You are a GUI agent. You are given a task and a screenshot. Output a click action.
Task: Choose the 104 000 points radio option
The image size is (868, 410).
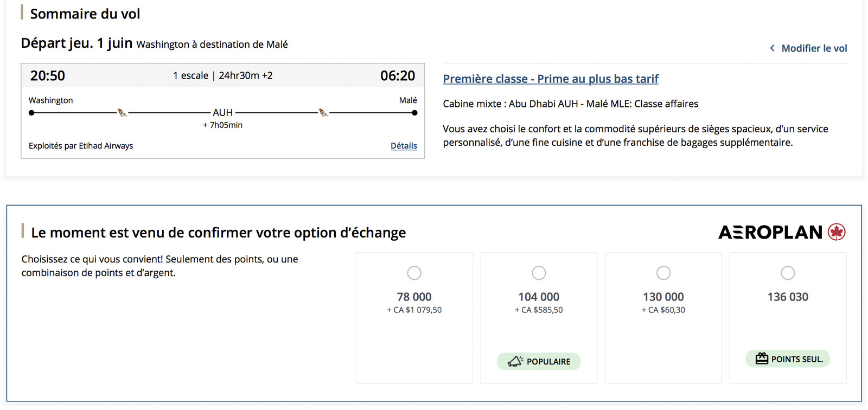pos(539,273)
